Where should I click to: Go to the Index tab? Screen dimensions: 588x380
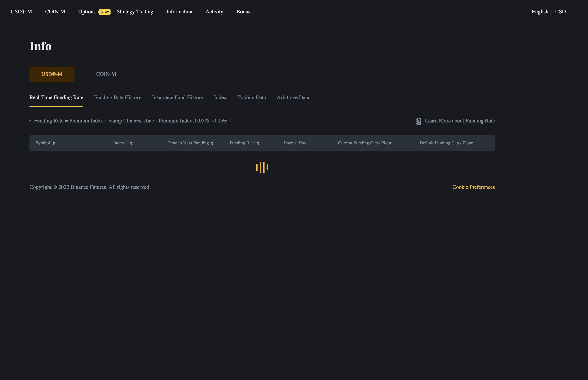[220, 97]
